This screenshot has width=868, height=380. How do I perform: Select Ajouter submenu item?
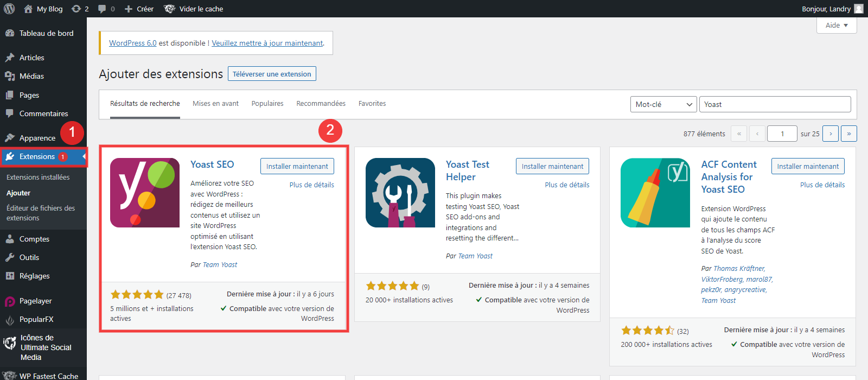[x=18, y=193]
